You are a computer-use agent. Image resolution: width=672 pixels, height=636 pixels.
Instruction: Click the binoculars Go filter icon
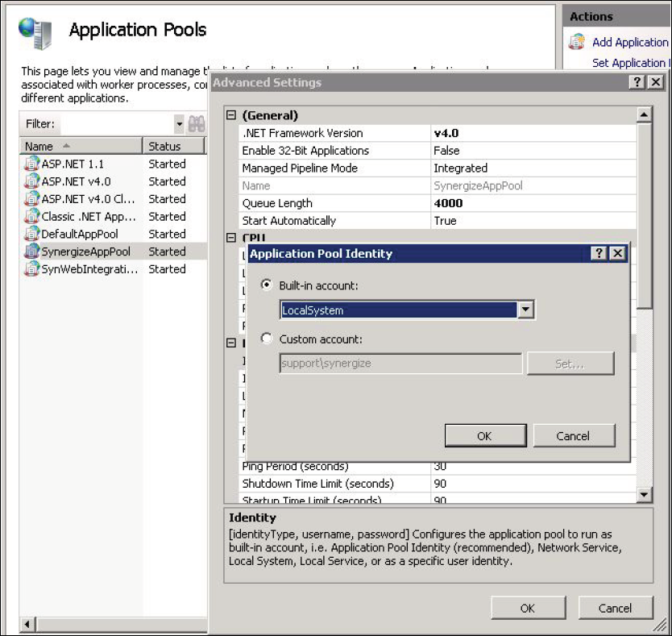point(197,124)
